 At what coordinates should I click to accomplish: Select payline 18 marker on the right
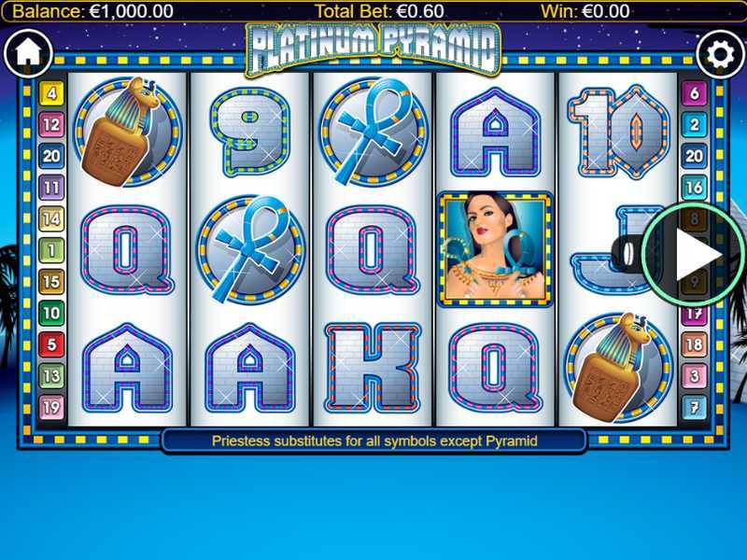tap(694, 344)
